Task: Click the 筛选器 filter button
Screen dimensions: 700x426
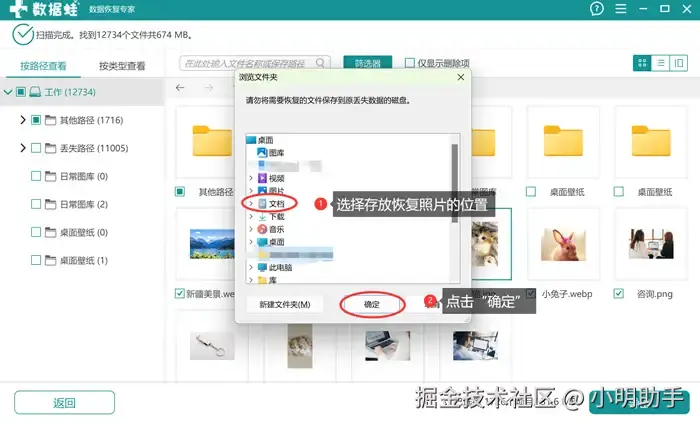Action: pyautogui.click(x=367, y=63)
